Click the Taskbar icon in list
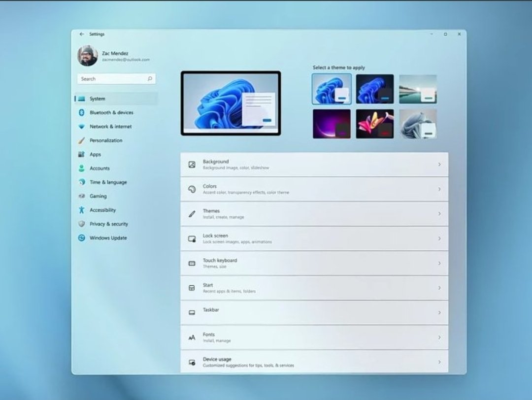This screenshot has width=532, height=400. [192, 313]
